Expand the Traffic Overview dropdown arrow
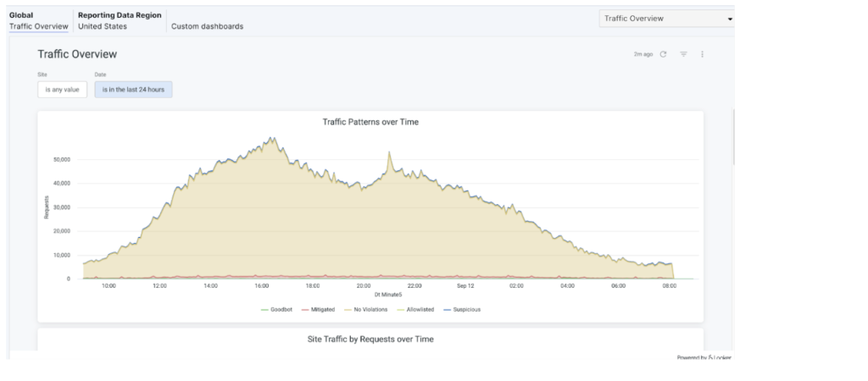This screenshot has height=381, width=868. [729, 19]
